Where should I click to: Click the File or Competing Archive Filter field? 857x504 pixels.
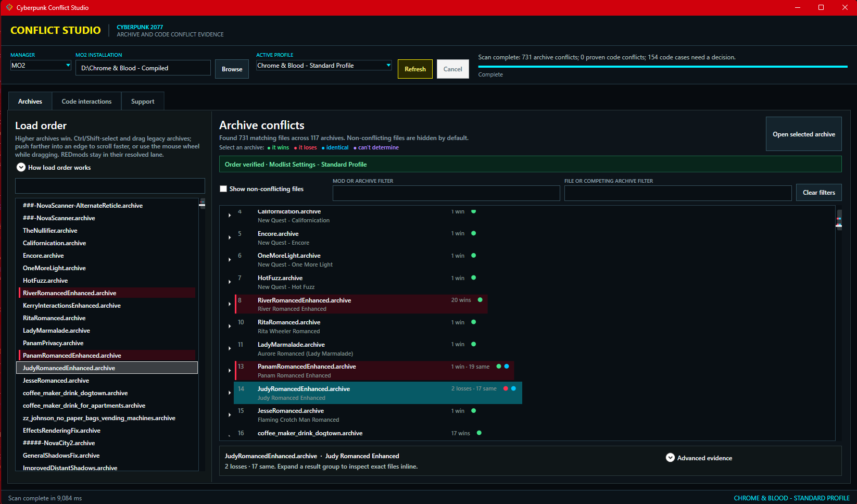pyautogui.click(x=678, y=193)
